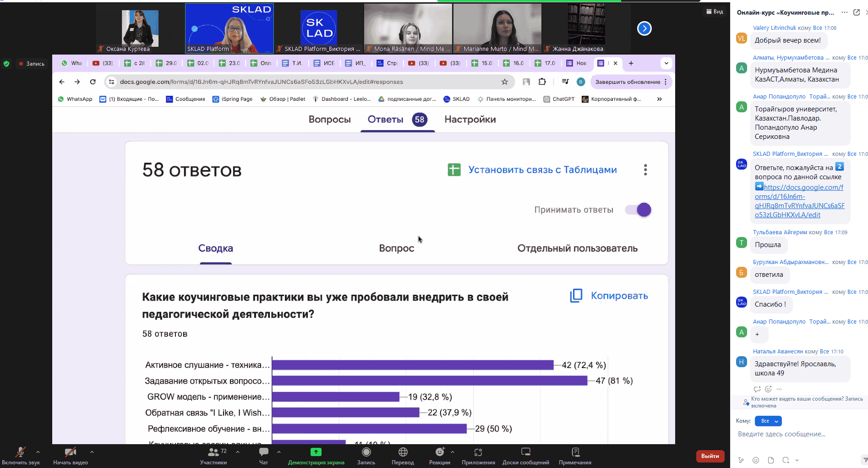The height and width of the screenshot is (468, 868).
Task: Unmute microphone using sound toggle
Action: (x=20, y=452)
